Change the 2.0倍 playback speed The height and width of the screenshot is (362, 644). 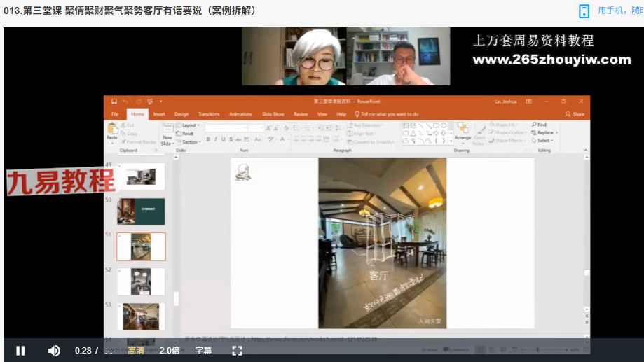pyautogui.click(x=169, y=351)
